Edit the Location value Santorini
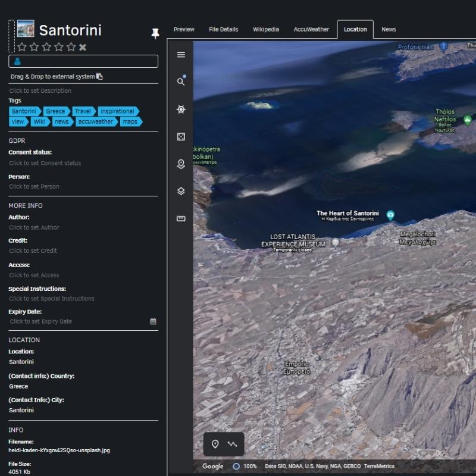 tap(21, 362)
